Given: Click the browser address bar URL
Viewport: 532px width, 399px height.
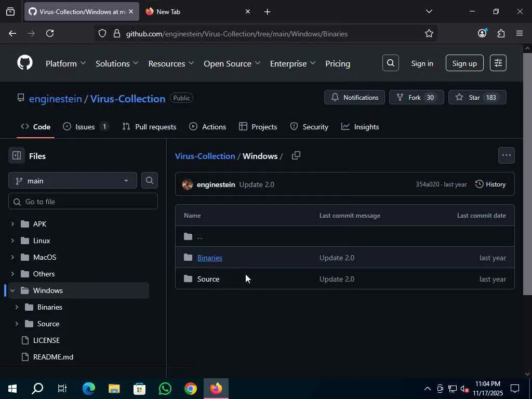Looking at the screenshot, I should tap(237, 34).
